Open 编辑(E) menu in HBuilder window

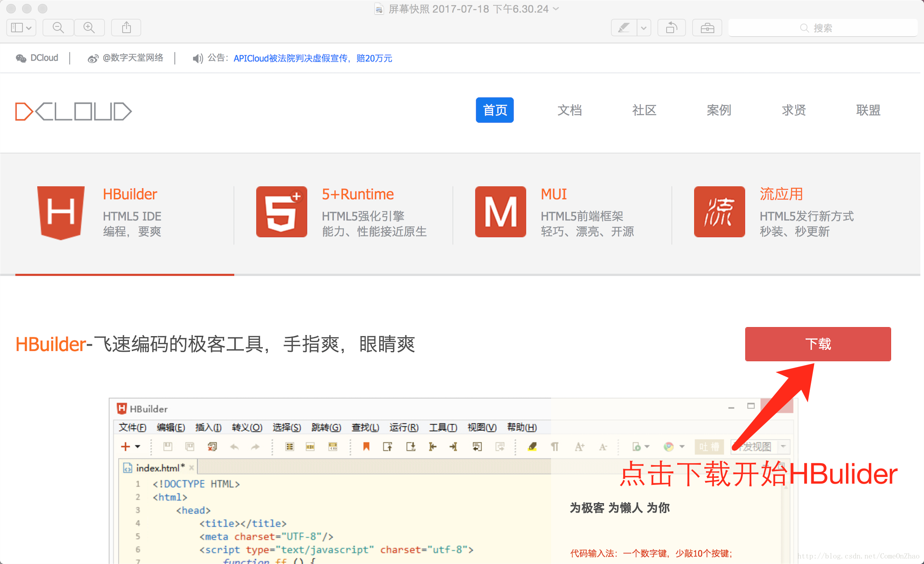tap(171, 427)
